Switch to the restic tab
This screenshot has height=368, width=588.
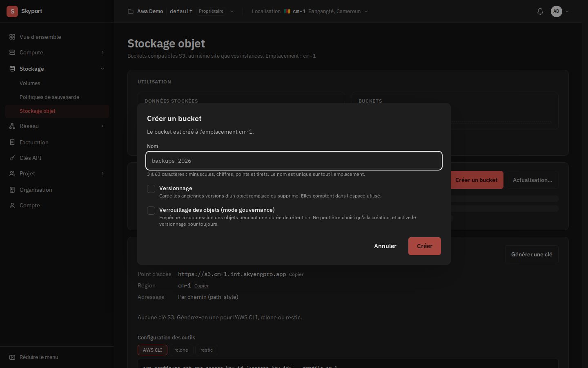pos(207,350)
